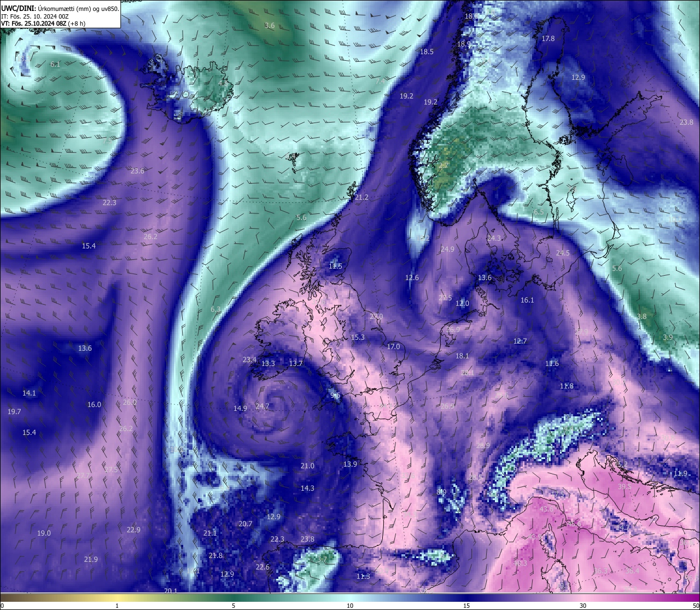Click the 30 tick on the color scale
This screenshot has width=700, height=610.
pos(583,606)
